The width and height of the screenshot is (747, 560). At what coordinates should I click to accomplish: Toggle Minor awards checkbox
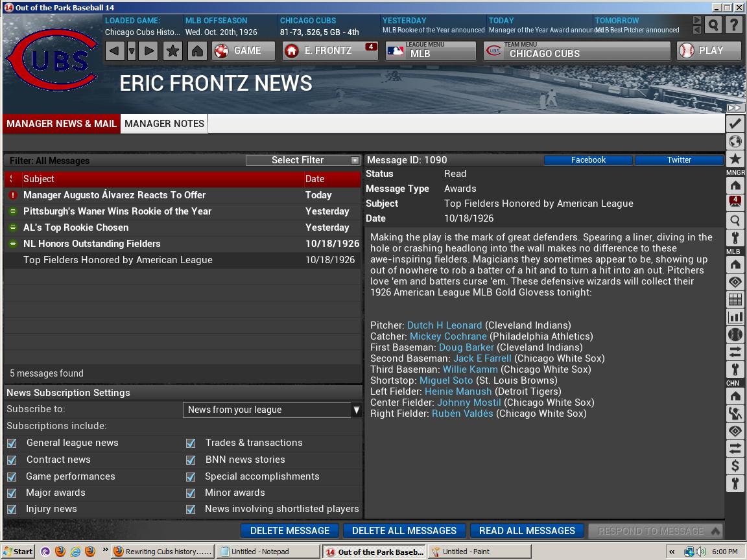(191, 493)
